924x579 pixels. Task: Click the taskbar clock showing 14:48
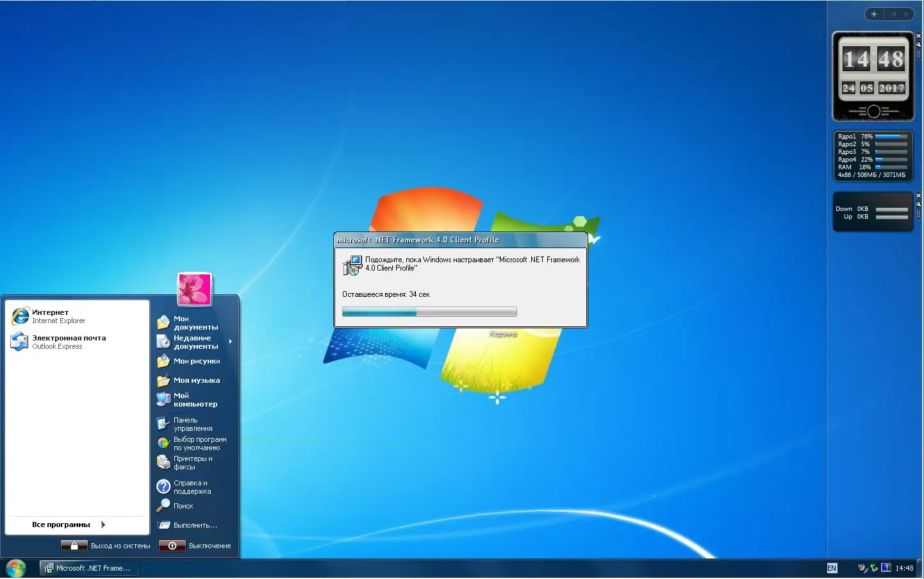click(x=904, y=568)
